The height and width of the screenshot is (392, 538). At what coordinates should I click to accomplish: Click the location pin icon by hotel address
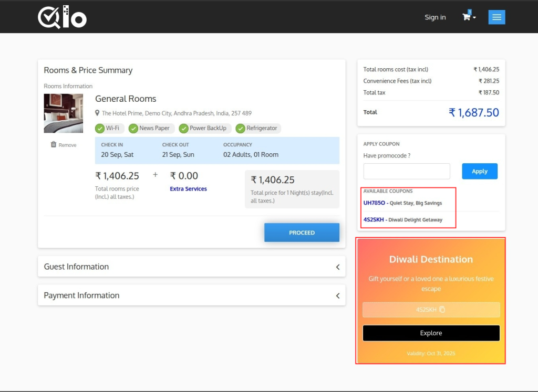[97, 113]
